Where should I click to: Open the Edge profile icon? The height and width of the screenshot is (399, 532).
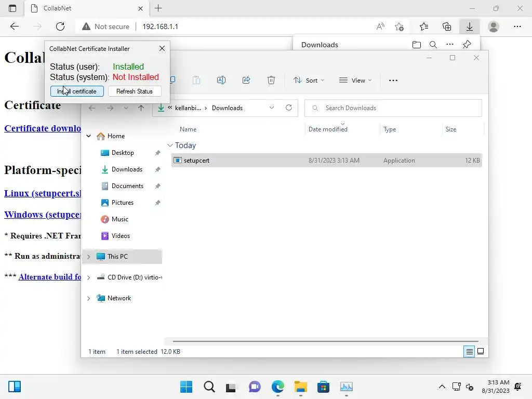tap(494, 26)
